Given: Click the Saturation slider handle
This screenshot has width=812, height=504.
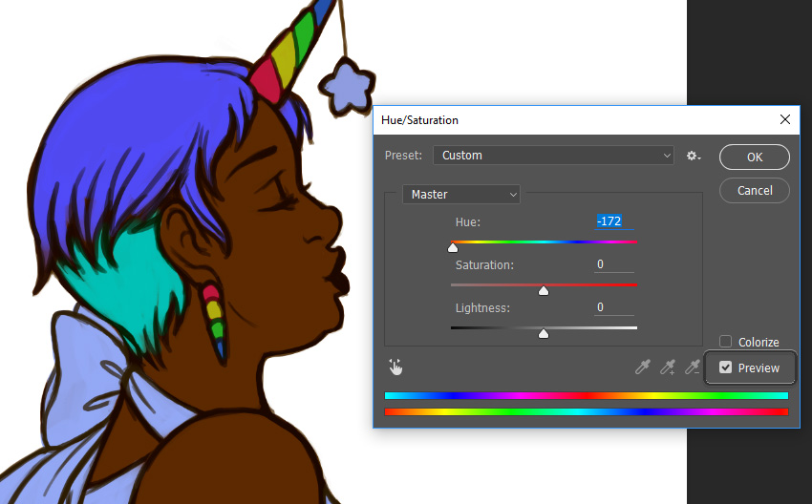Looking at the screenshot, I should pyautogui.click(x=544, y=291).
